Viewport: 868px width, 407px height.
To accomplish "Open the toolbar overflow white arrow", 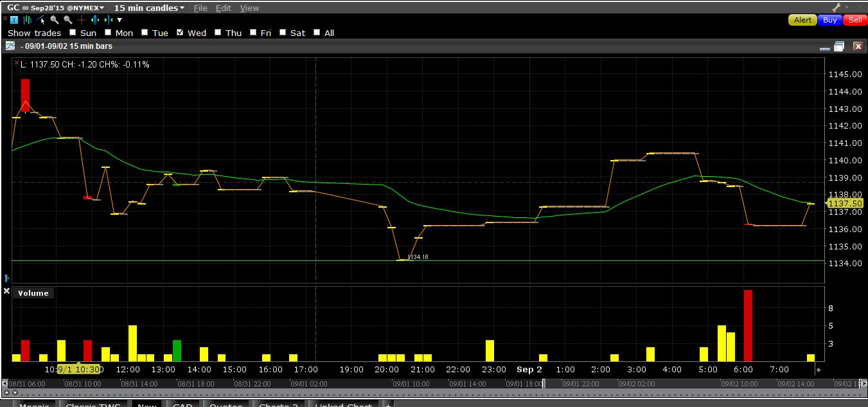I will pos(120,20).
